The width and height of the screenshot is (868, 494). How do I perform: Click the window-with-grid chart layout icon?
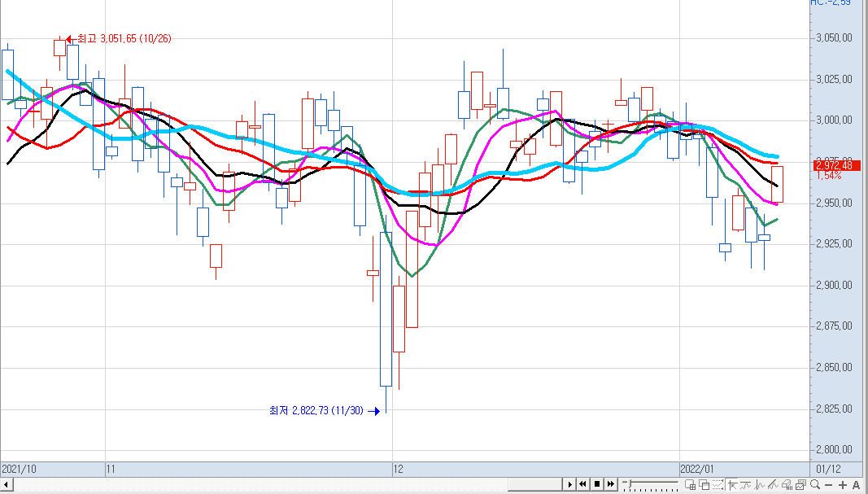pos(691,485)
